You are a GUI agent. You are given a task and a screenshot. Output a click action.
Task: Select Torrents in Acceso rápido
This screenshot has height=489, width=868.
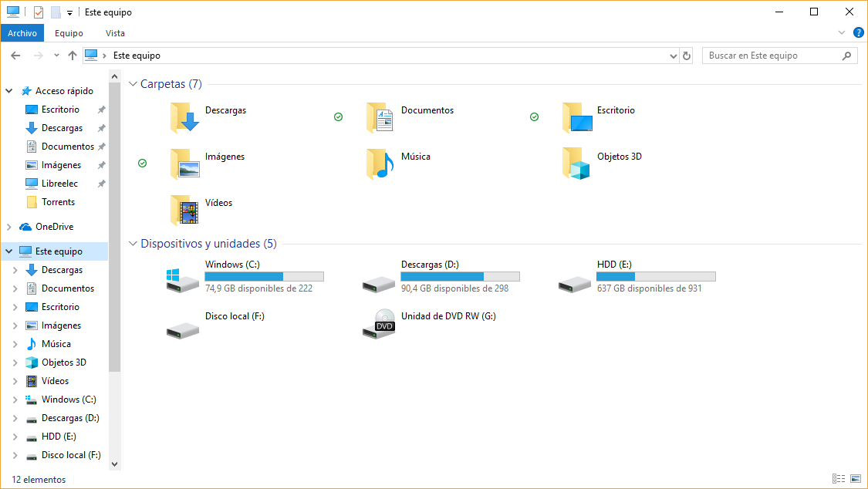(x=58, y=202)
